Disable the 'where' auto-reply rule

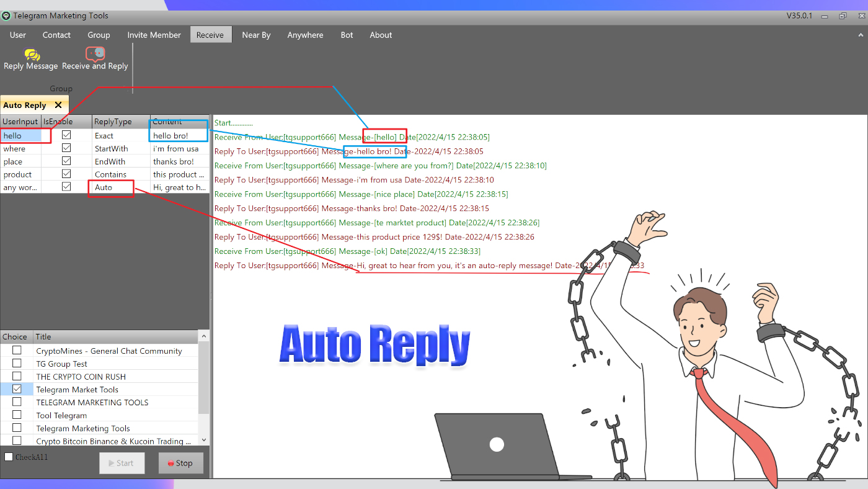coord(67,148)
